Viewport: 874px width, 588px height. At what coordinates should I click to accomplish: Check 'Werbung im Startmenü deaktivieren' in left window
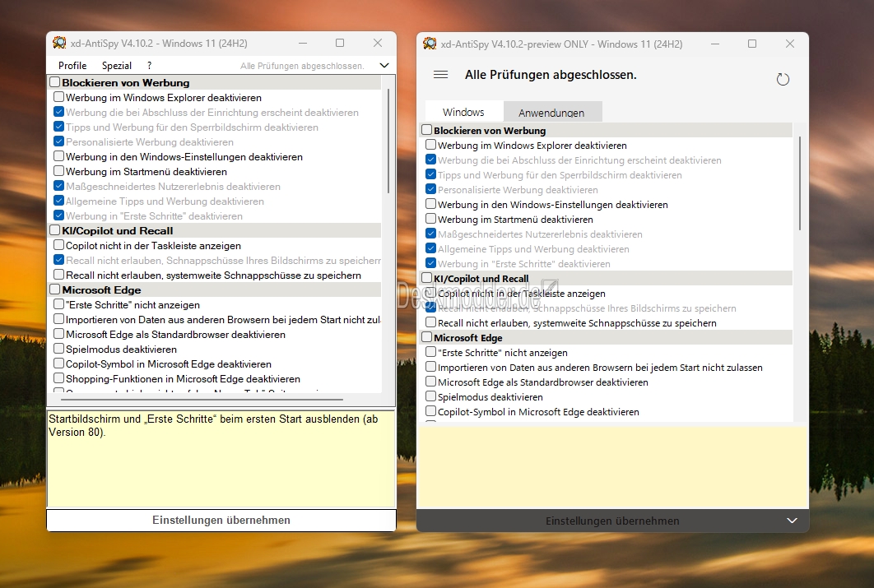pos(58,171)
